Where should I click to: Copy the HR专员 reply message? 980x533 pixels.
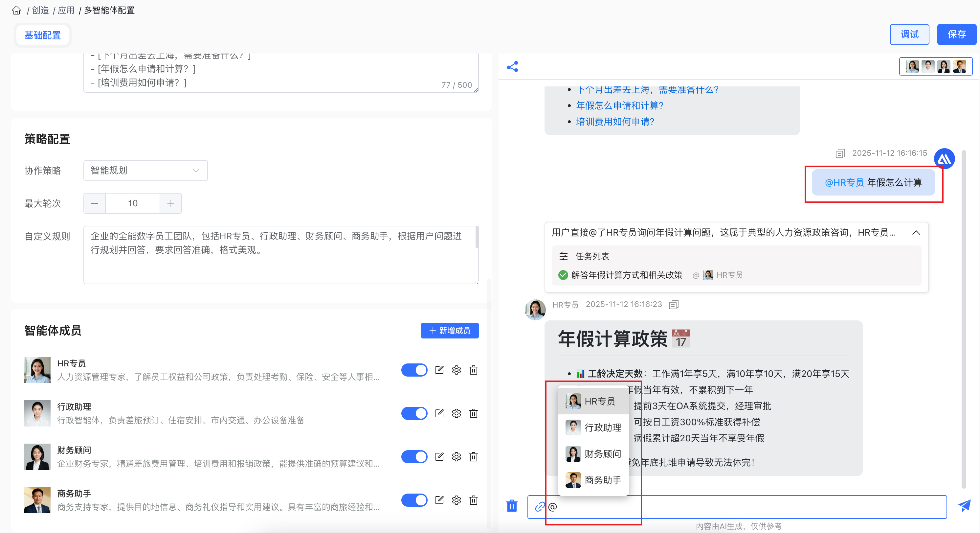(674, 305)
